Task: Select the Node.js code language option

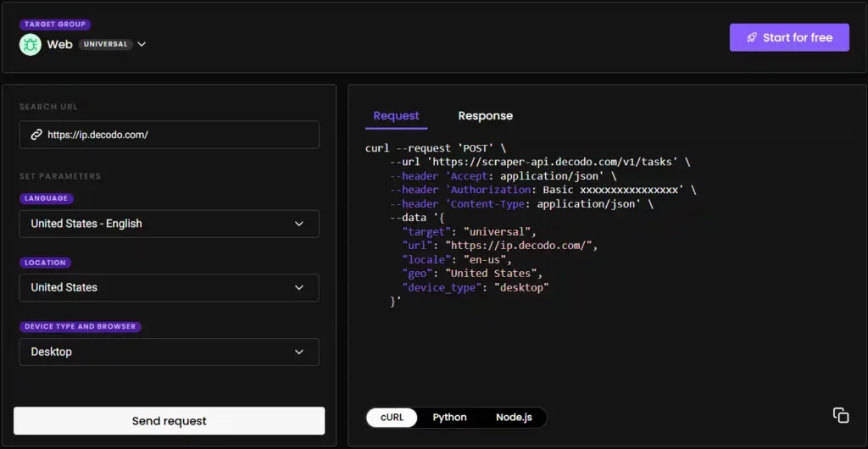Action: [x=514, y=418]
